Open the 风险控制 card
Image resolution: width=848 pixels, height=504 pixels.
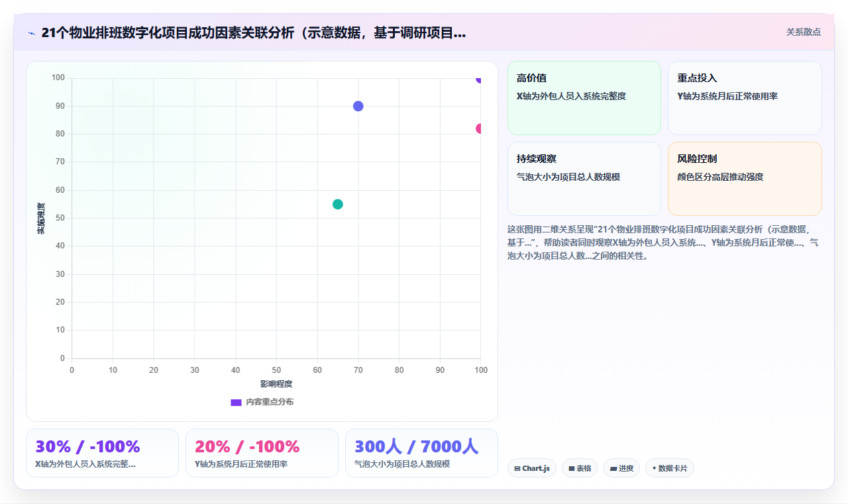pyautogui.click(x=745, y=179)
